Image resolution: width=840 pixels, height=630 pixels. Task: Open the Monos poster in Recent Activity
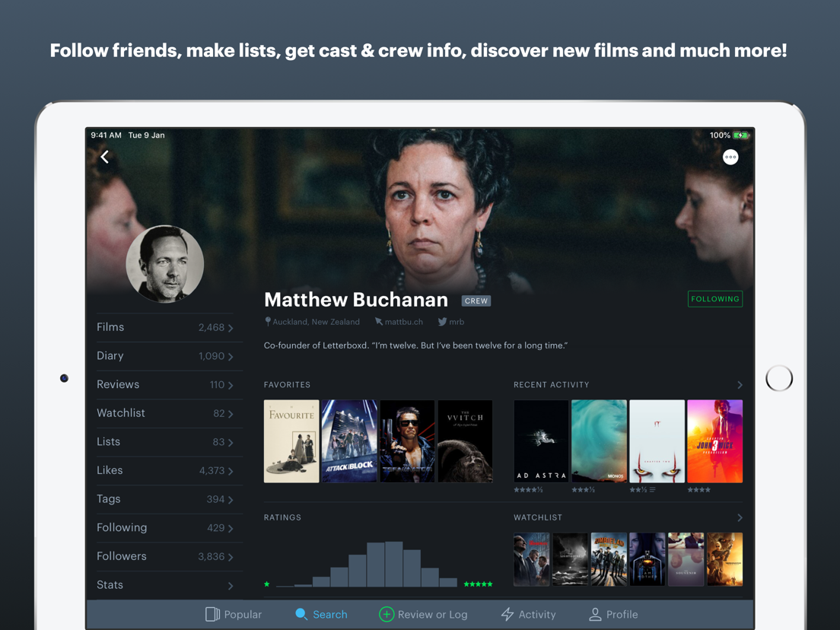[x=599, y=441]
